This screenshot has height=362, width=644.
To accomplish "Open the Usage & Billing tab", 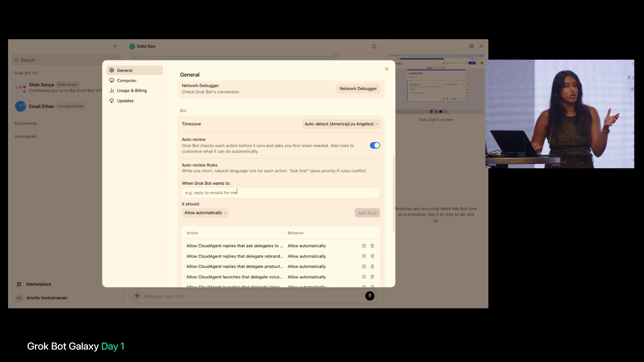I will [135, 90].
